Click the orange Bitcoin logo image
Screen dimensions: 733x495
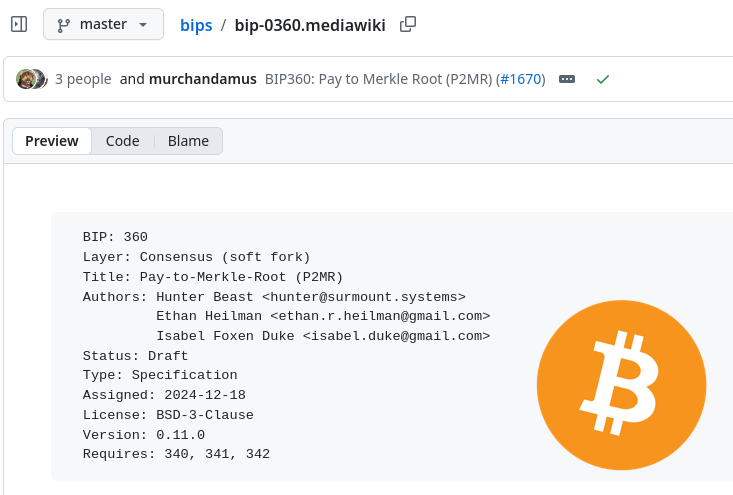click(x=621, y=385)
